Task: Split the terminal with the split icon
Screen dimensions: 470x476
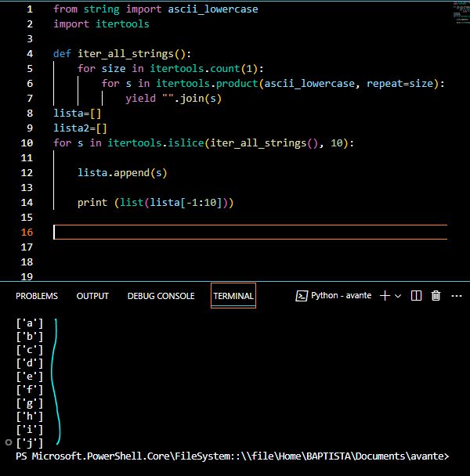Action: tap(416, 296)
